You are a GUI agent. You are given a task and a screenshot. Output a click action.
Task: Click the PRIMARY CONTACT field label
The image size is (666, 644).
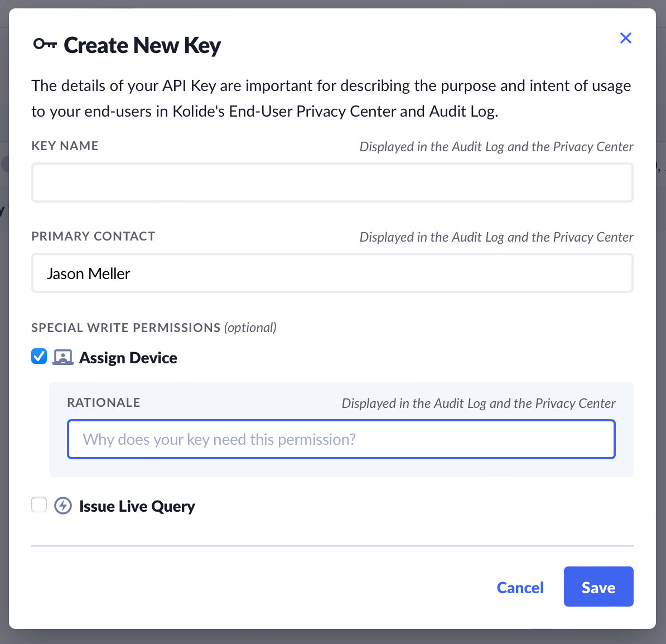tap(93, 236)
